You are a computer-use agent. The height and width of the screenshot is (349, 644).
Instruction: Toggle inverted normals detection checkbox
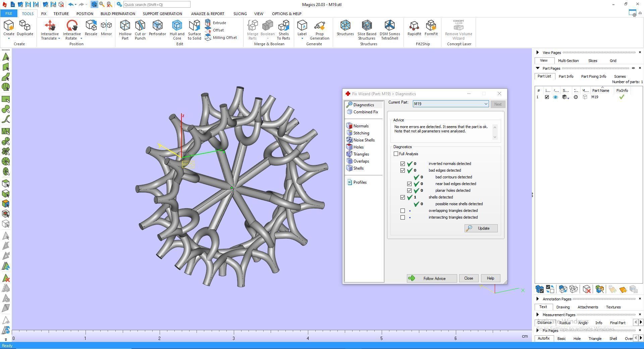pyautogui.click(x=403, y=164)
